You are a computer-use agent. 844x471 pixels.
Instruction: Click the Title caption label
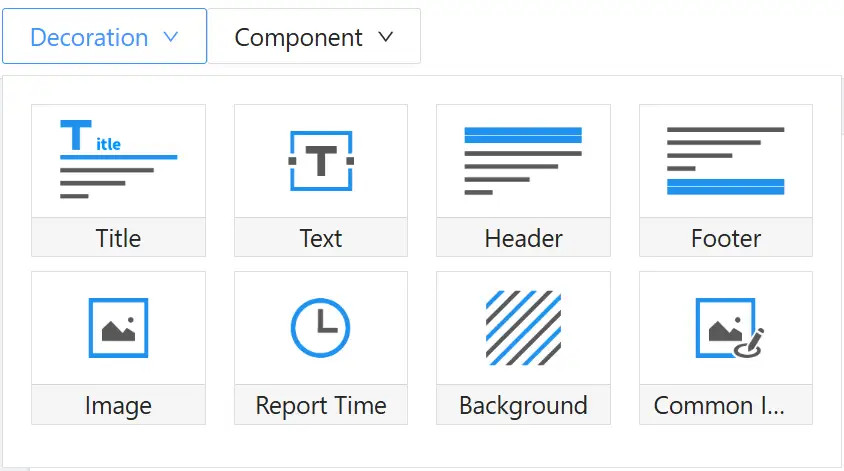click(x=118, y=239)
